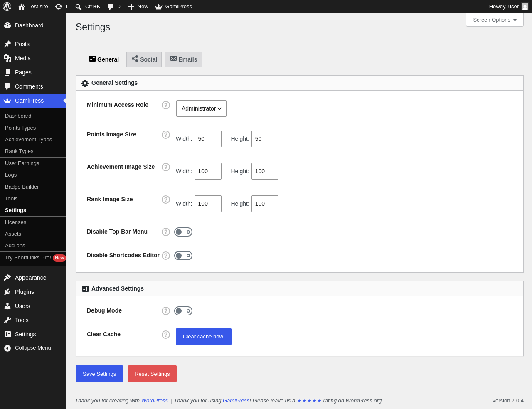Open Media in the sidebar

coord(33,58)
